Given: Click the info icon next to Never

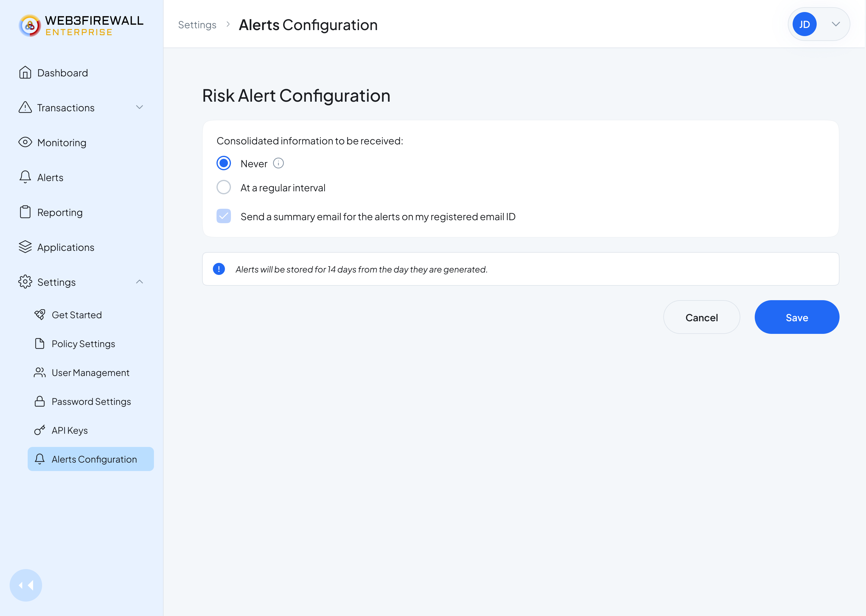Looking at the screenshot, I should 278,163.
